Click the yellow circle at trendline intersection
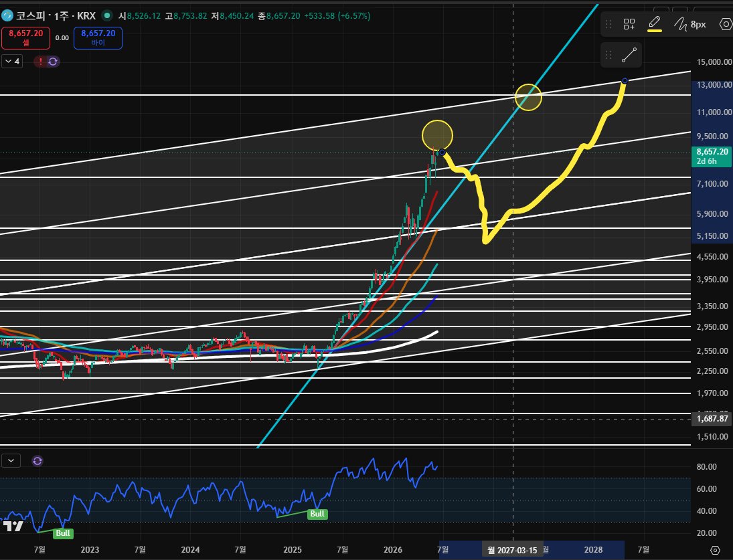 [528, 97]
